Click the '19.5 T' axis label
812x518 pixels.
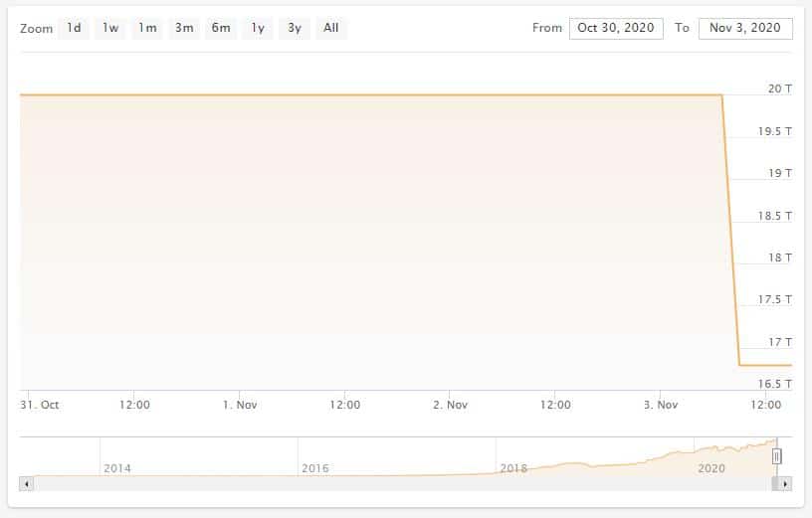pyautogui.click(x=775, y=131)
